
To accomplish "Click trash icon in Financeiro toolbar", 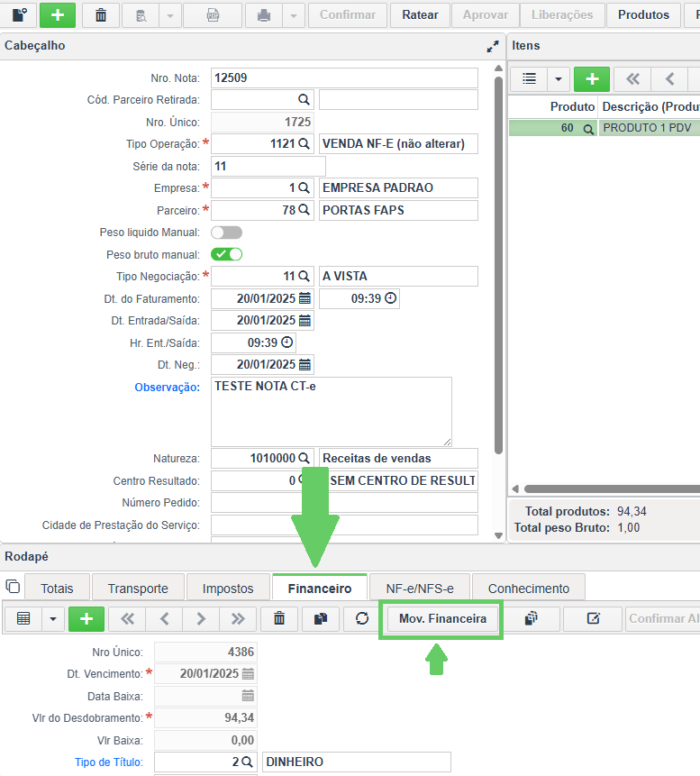I will point(279,618).
